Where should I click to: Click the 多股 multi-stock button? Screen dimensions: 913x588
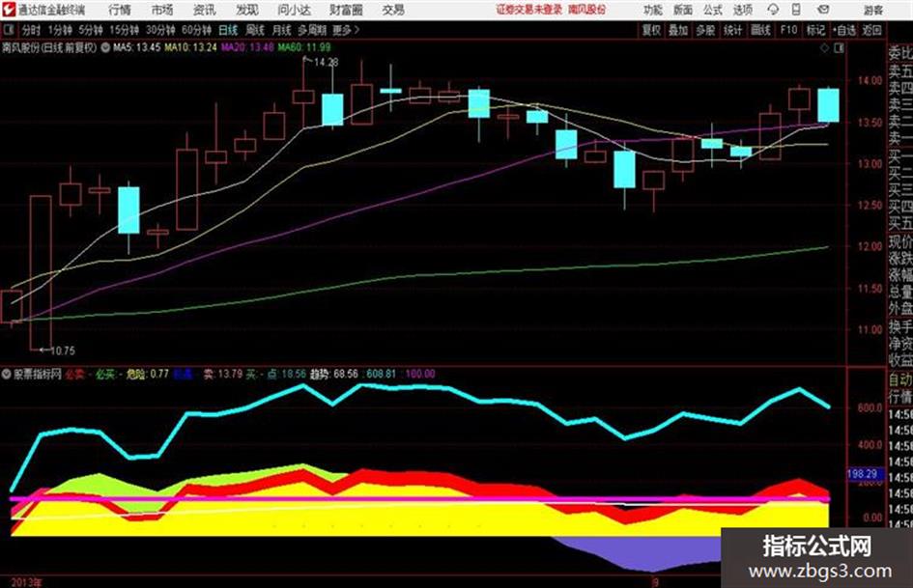[x=705, y=30]
